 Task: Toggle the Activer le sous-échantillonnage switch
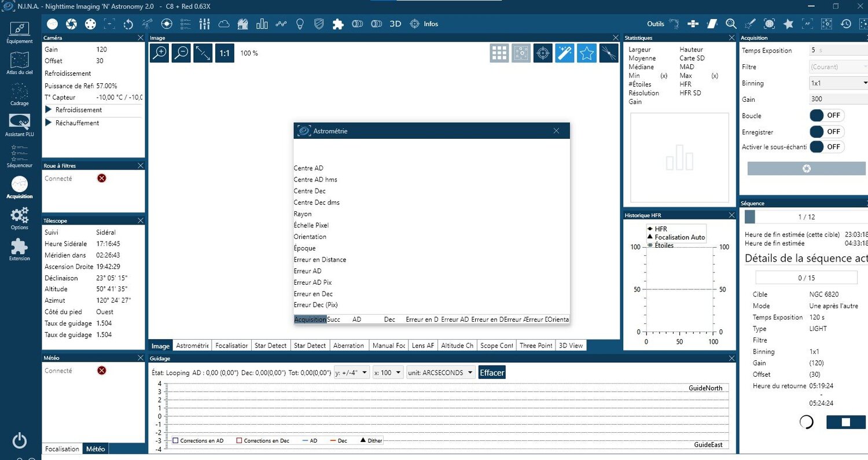tap(826, 147)
